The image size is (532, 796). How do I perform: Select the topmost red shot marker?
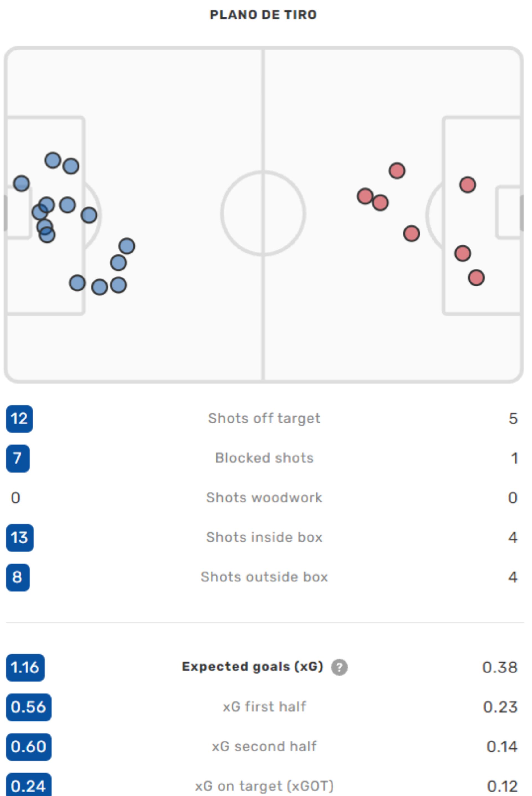click(397, 171)
